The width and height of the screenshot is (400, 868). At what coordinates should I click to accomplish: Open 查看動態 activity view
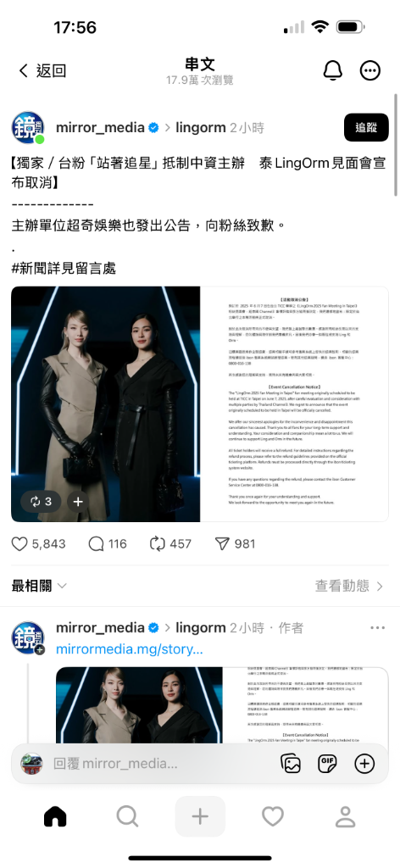tap(350, 586)
